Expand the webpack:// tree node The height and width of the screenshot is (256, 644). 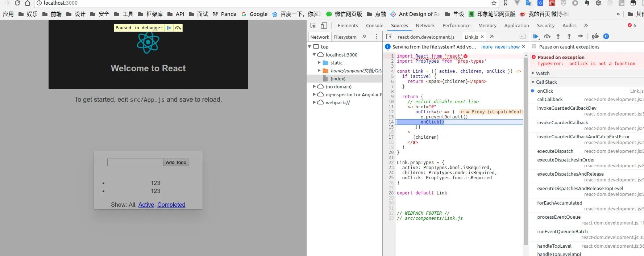tap(314, 102)
